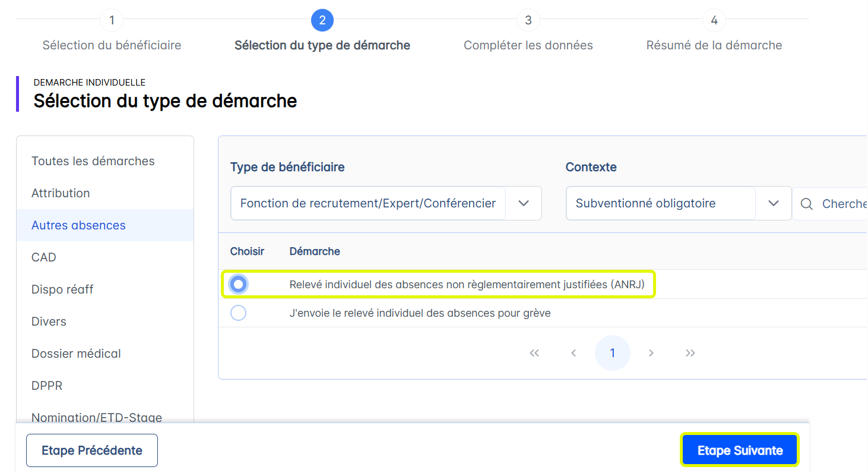Expand the Contexte dropdown chevron
Screen dimensions: 868x473
[x=773, y=203]
